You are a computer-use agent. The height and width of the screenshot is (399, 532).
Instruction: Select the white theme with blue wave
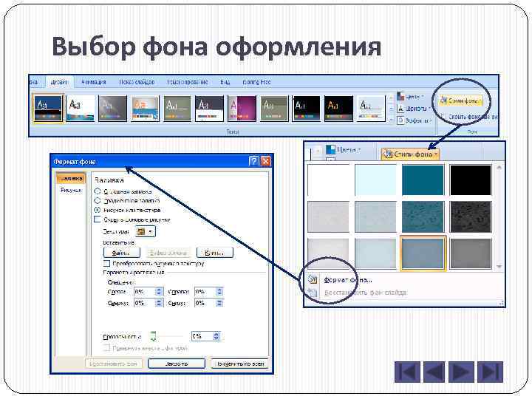pos(81,108)
